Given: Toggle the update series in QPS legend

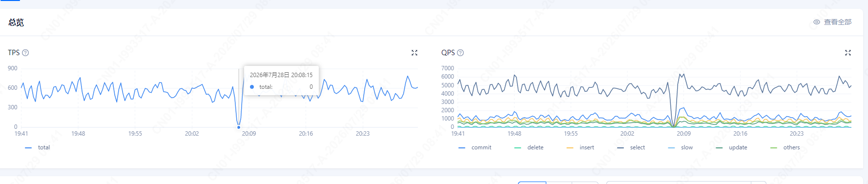Looking at the screenshot, I should coord(731,147).
